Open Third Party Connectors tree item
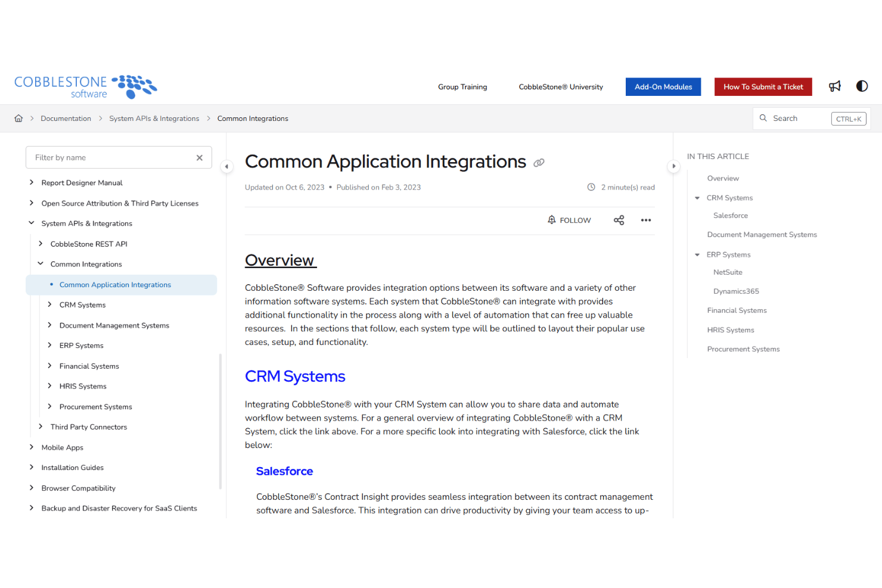This screenshot has width=882, height=588. pyautogui.click(x=89, y=427)
